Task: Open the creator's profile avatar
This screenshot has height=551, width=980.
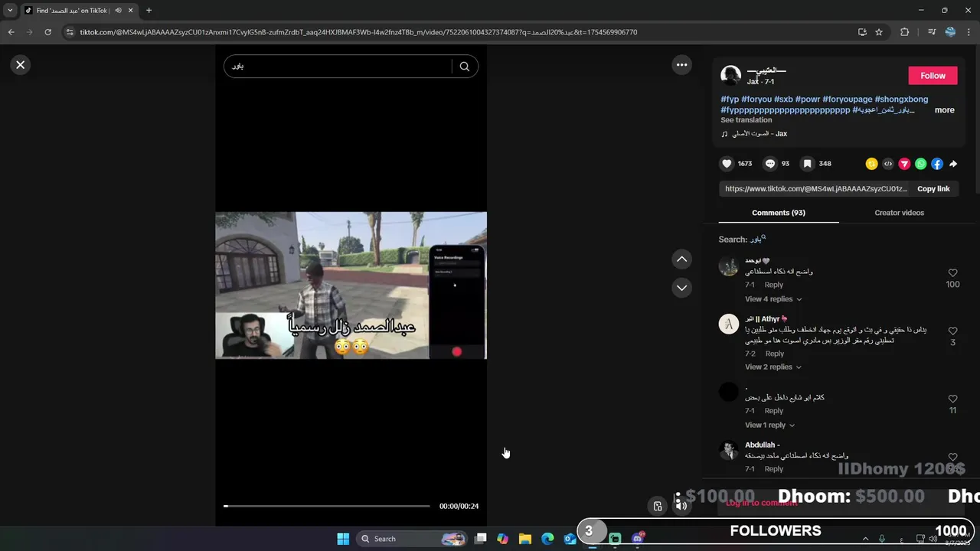Action: coord(731,76)
